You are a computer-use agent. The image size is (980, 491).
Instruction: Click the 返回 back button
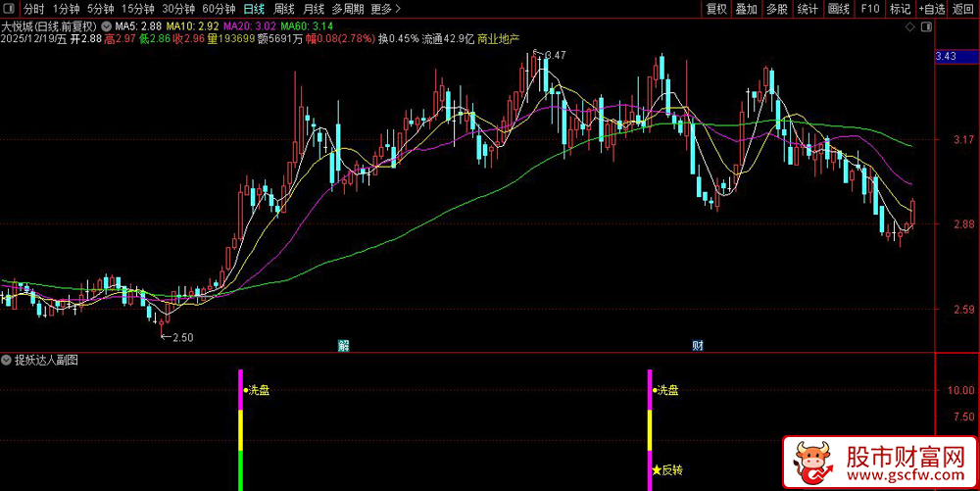coord(963,9)
